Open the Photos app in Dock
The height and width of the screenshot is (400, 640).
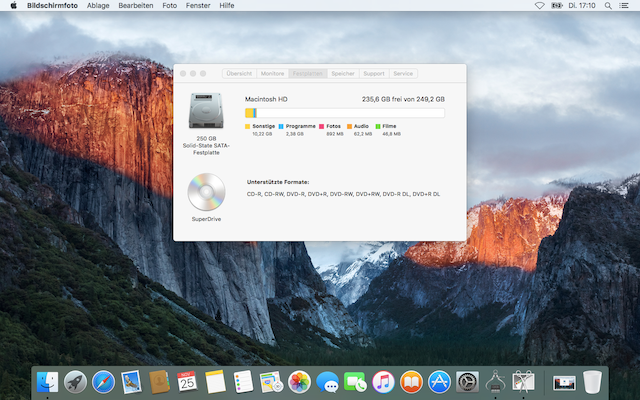pos(299,381)
